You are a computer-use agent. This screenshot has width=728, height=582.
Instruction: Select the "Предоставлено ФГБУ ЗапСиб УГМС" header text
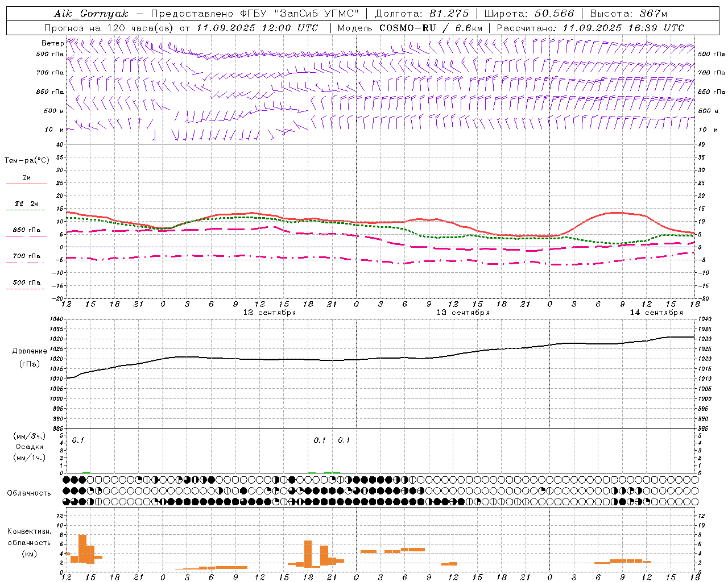pyautogui.click(x=254, y=14)
